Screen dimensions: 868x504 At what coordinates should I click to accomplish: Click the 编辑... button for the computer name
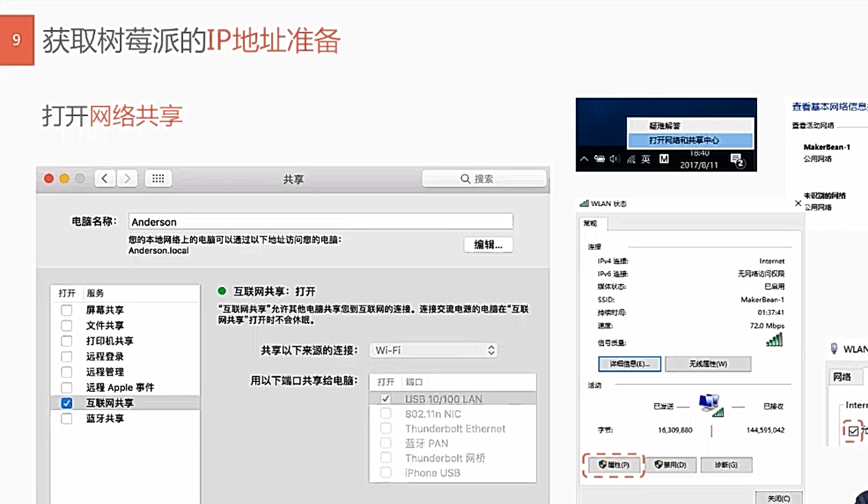488,245
